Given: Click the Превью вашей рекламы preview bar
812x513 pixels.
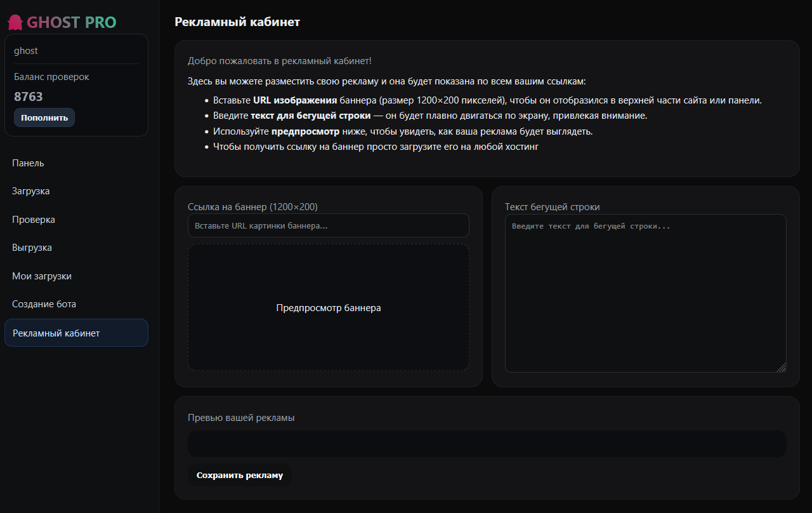Looking at the screenshot, I should (x=487, y=444).
